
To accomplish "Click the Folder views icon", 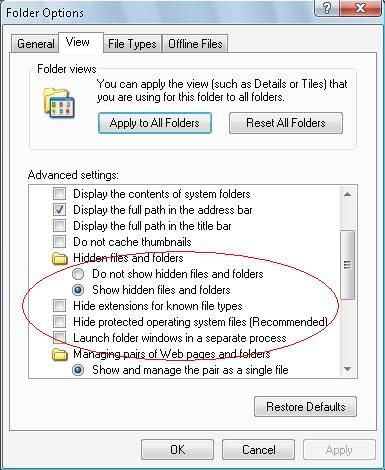I will (x=59, y=103).
